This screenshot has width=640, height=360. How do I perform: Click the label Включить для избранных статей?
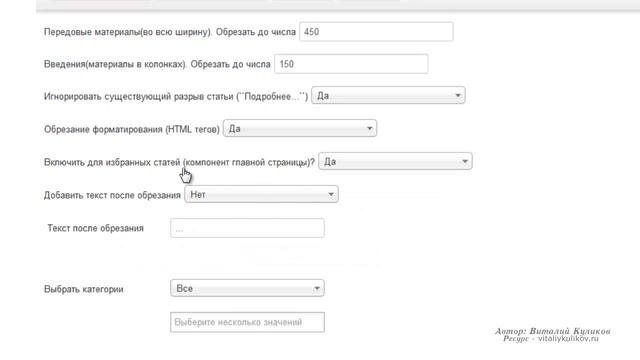[112, 162]
